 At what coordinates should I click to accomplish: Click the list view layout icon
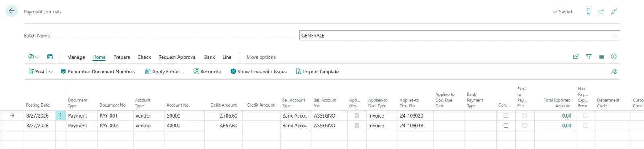click(x=601, y=57)
